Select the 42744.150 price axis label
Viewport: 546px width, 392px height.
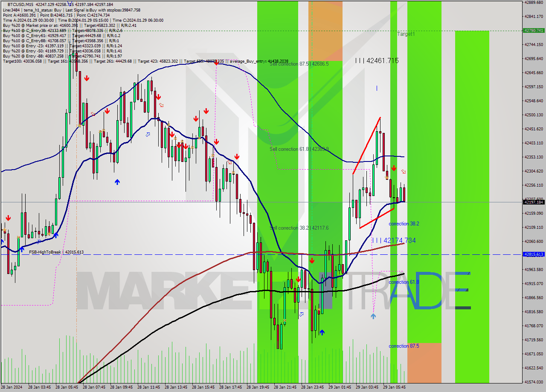(x=534, y=45)
